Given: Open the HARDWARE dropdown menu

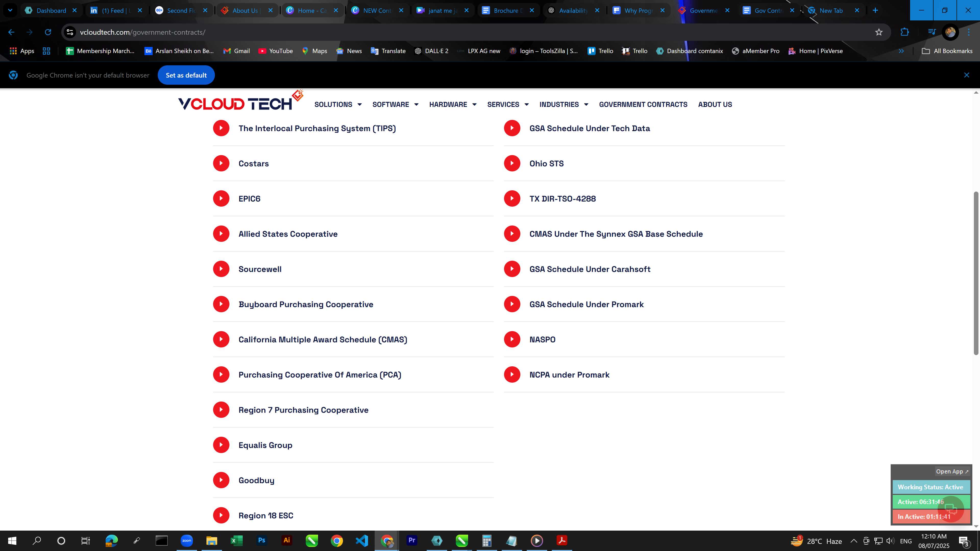Looking at the screenshot, I should tap(453, 105).
